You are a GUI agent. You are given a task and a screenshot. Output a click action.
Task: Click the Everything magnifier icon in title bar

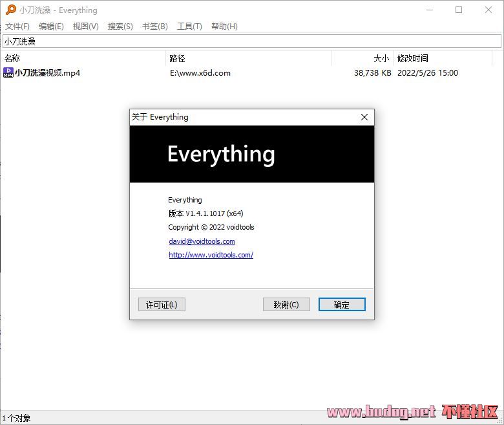(x=10, y=10)
